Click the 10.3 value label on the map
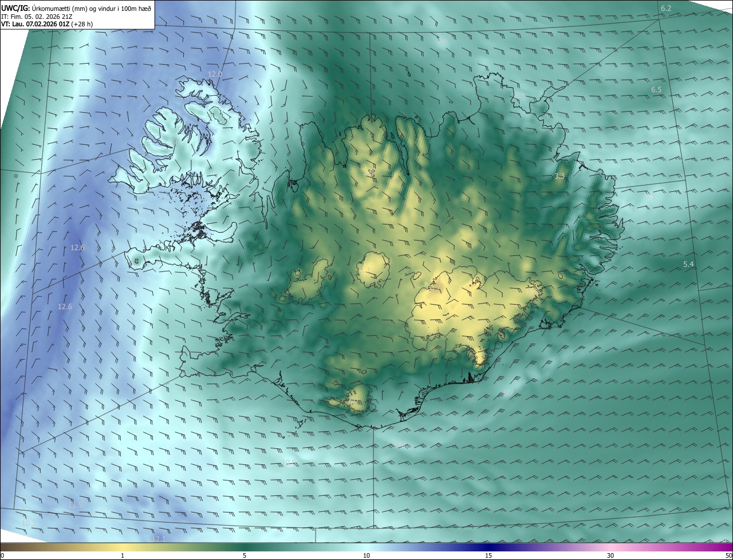Viewport: 733px width, 560px height. tap(29, 523)
